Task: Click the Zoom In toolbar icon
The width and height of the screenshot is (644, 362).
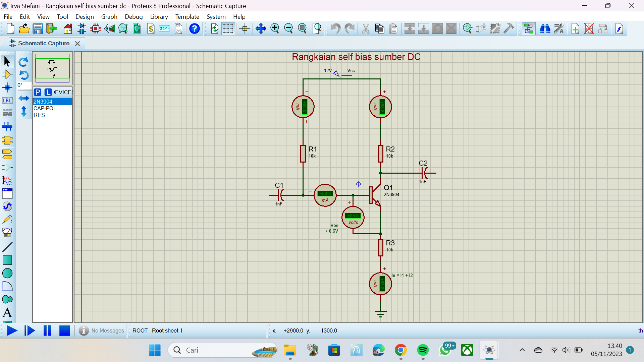Action: (x=275, y=29)
